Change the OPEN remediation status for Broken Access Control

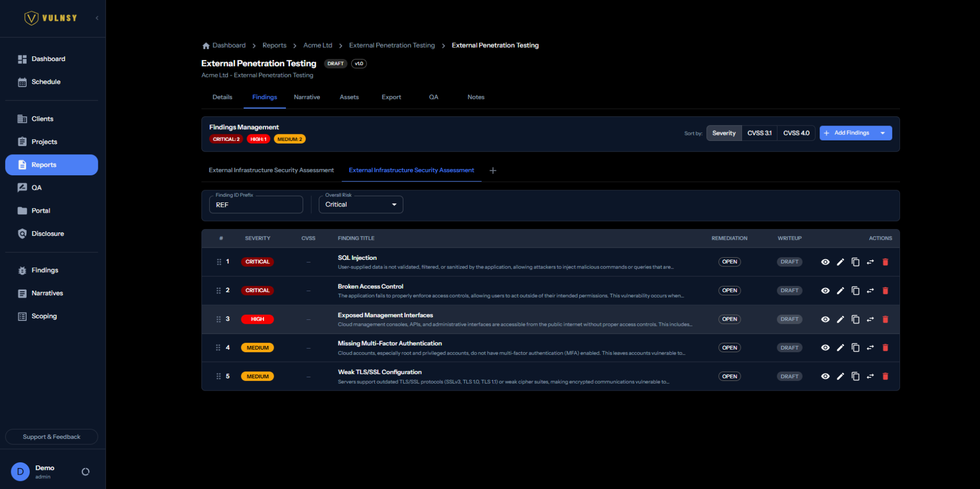click(729, 291)
